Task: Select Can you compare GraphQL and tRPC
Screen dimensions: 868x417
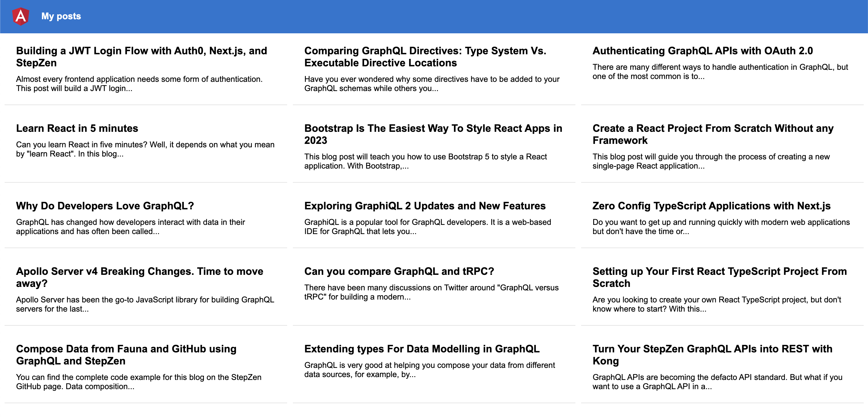Action: pos(399,271)
